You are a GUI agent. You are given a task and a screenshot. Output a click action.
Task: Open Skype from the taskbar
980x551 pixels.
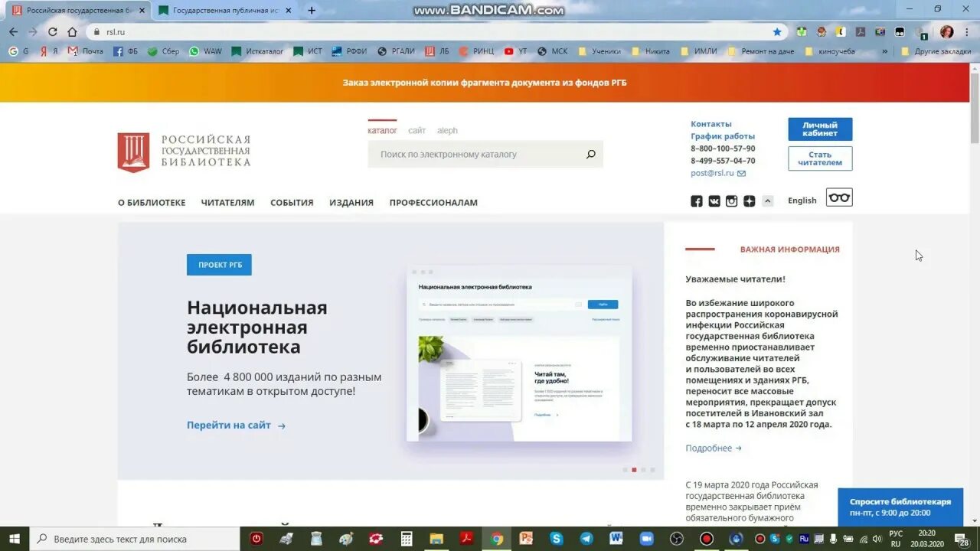(x=556, y=539)
